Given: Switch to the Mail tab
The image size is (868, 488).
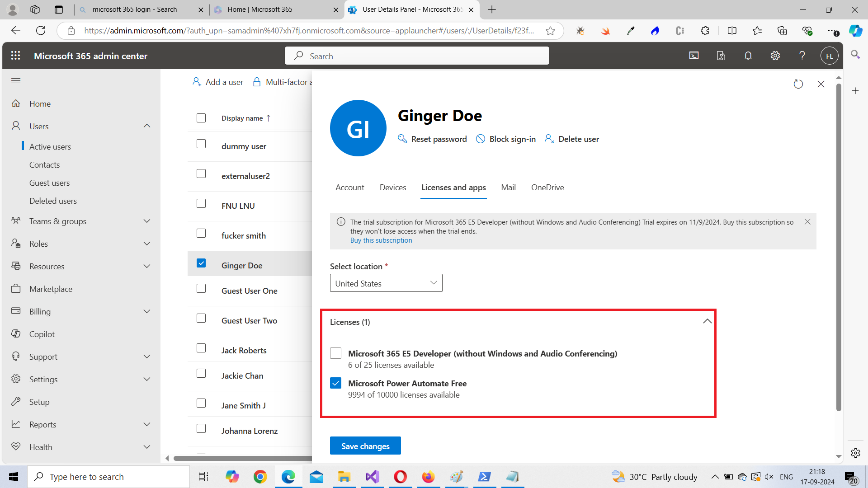Looking at the screenshot, I should pyautogui.click(x=508, y=187).
